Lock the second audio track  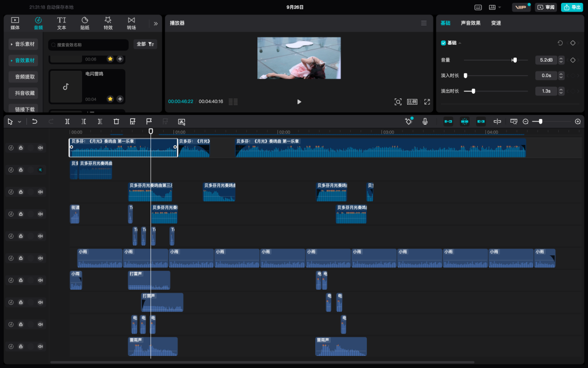(21, 170)
